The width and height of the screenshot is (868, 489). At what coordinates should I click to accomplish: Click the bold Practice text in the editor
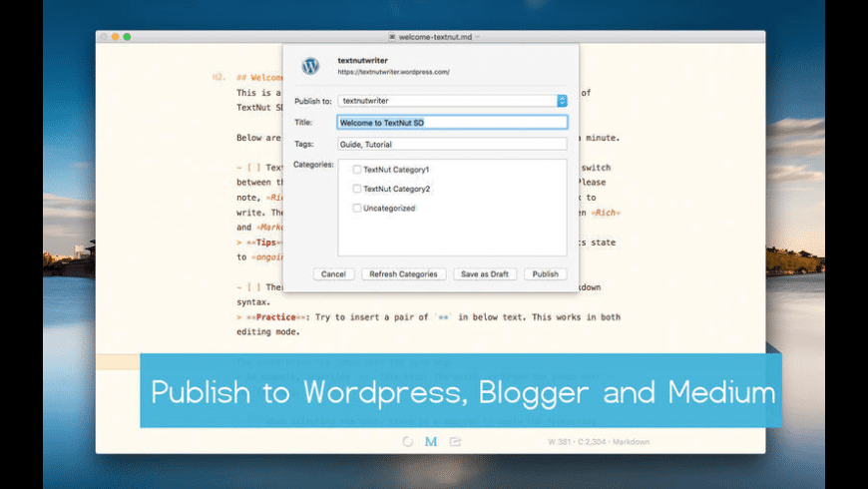(275, 317)
